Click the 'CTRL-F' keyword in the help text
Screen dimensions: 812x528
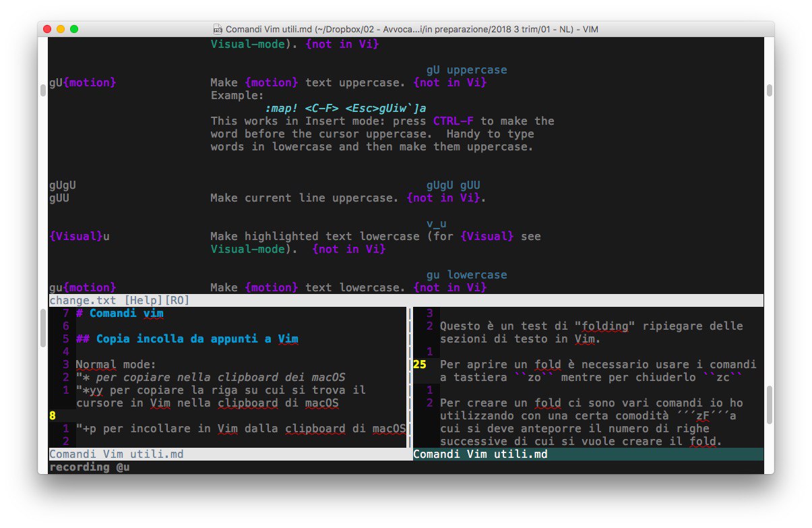tap(454, 121)
